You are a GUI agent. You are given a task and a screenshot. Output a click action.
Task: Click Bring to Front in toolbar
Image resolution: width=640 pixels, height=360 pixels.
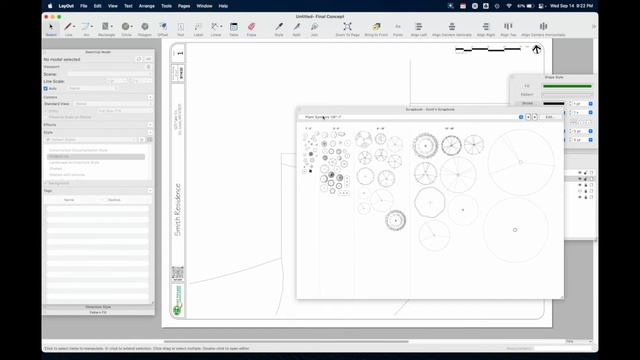coord(376,27)
